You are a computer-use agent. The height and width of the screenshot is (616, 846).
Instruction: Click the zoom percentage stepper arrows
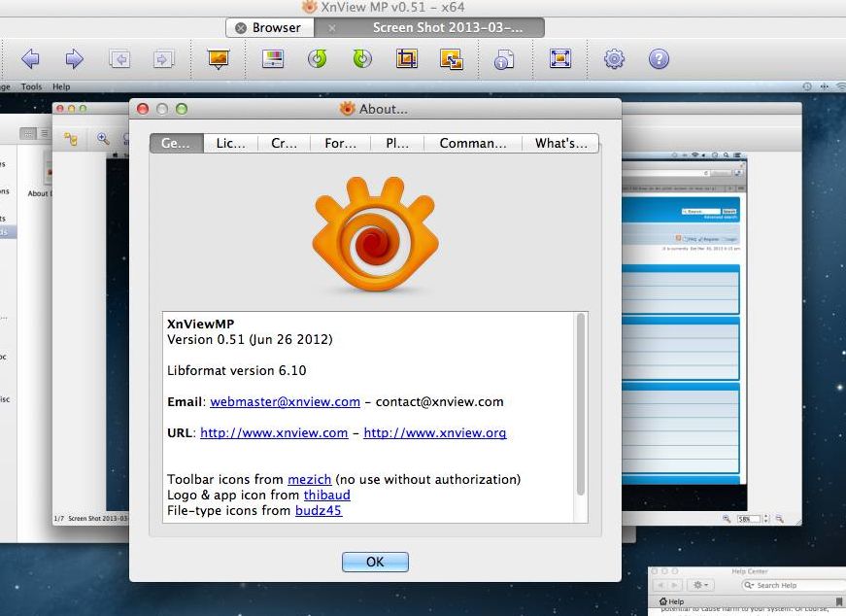tap(766, 519)
